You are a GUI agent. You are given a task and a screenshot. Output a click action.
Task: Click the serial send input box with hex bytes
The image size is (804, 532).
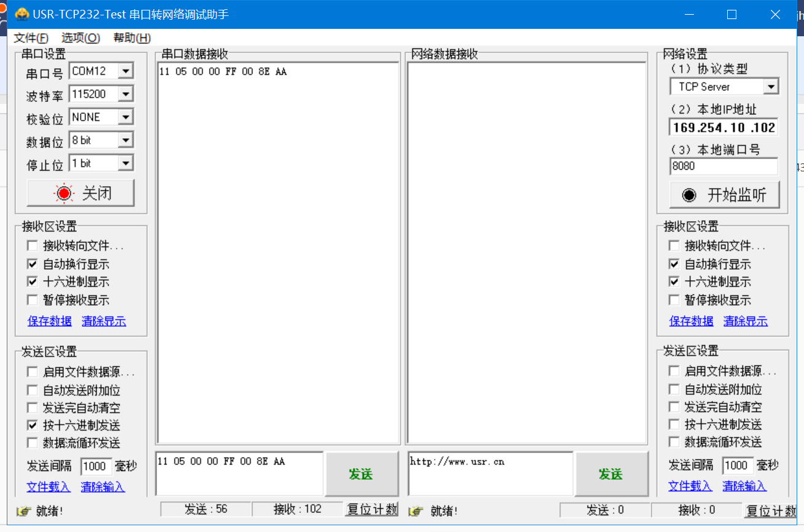[x=239, y=474]
